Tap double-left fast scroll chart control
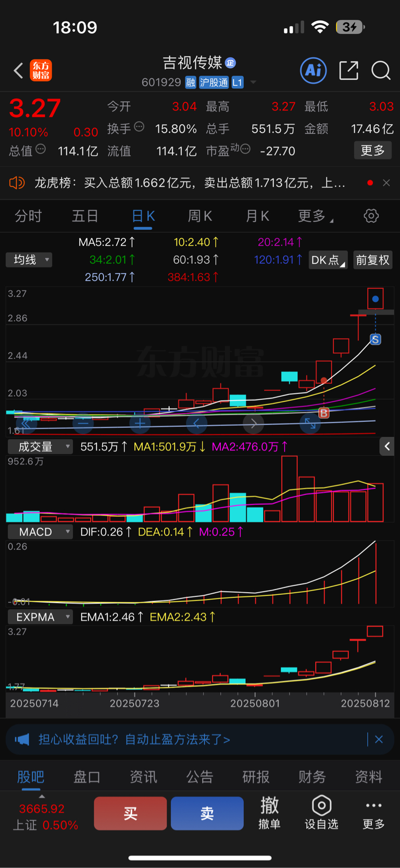The height and width of the screenshot is (868, 400). (x=26, y=424)
